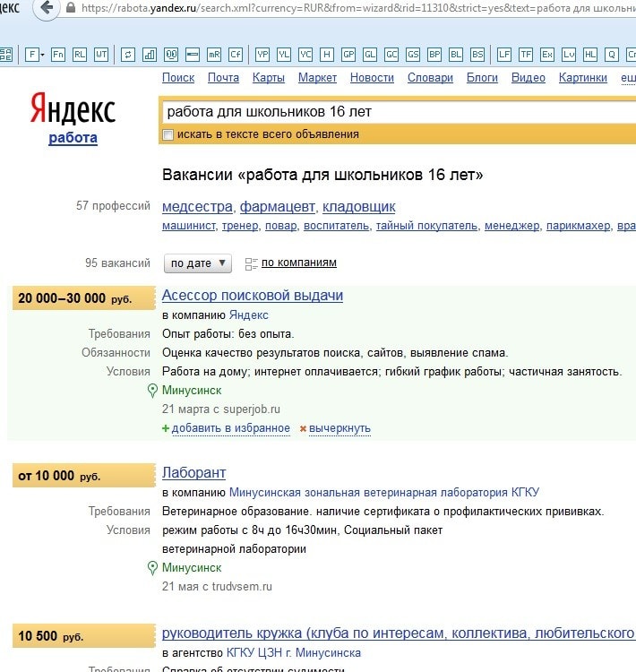Click the SAPE toolbar icon
This screenshot has height=672, width=636.
pyautogui.click(x=6, y=55)
